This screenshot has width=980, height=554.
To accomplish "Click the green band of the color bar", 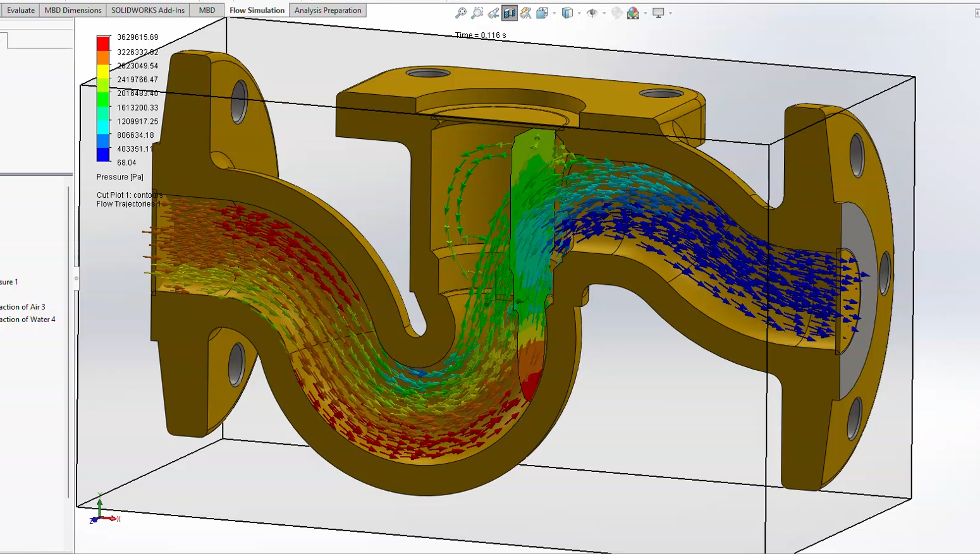I will [103, 100].
